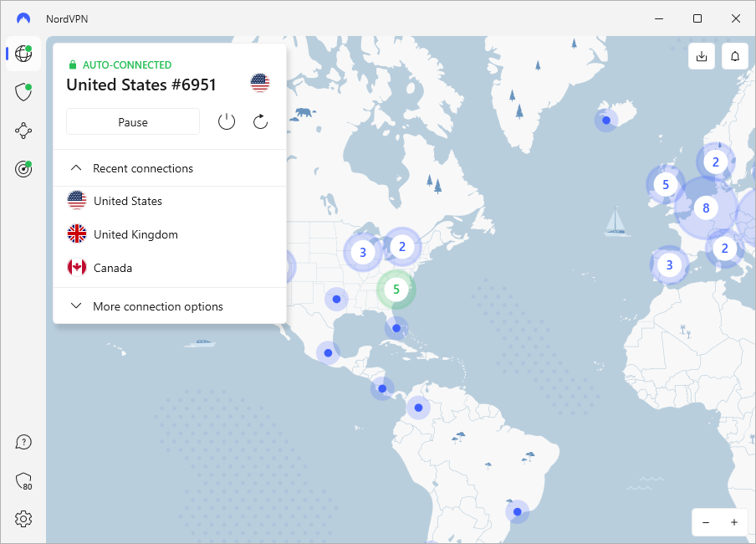Open the shield 80 subscription indicator
The height and width of the screenshot is (544, 756).
23,481
